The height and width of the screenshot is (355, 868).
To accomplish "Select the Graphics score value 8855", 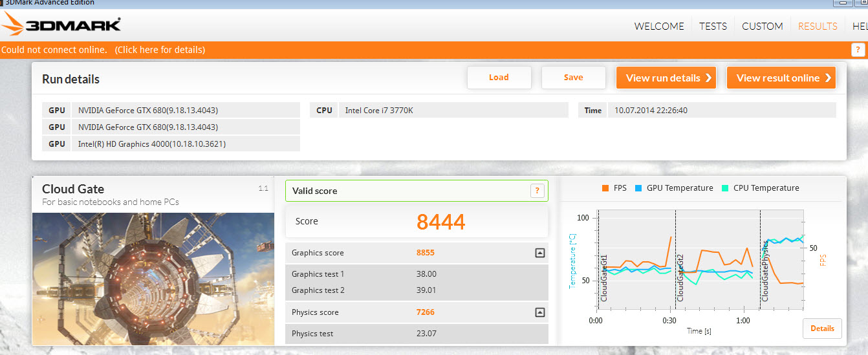I will click(x=426, y=253).
